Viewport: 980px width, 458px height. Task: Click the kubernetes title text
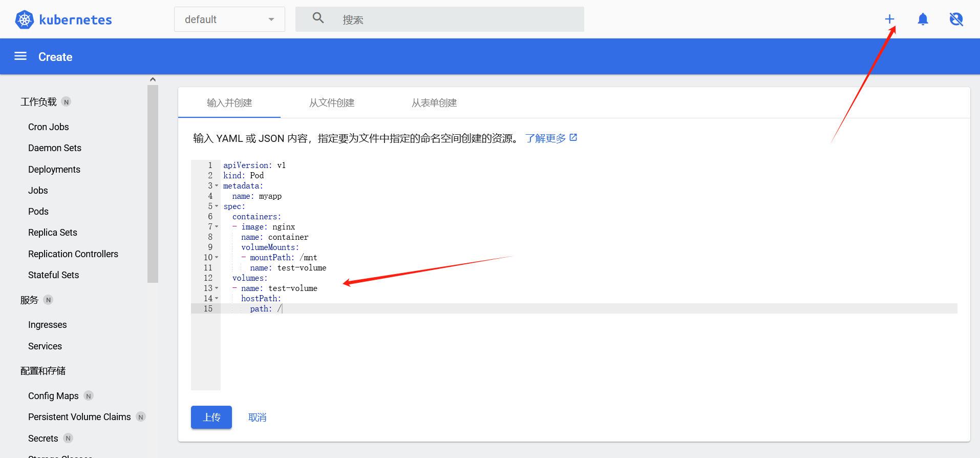click(75, 20)
